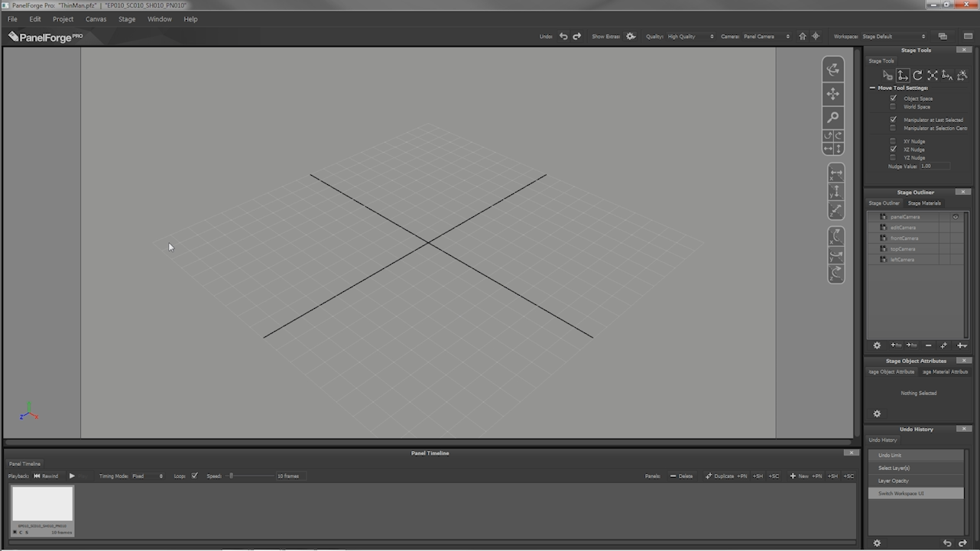This screenshot has height=551, width=980.
Task: Click the undo arrow in top toolbar
Action: tap(563, 36)
